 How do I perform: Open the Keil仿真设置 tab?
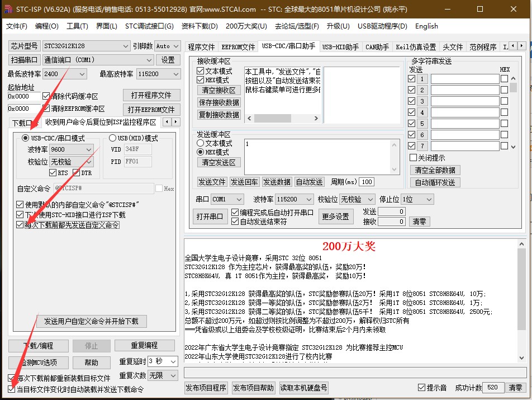(416, 47)
